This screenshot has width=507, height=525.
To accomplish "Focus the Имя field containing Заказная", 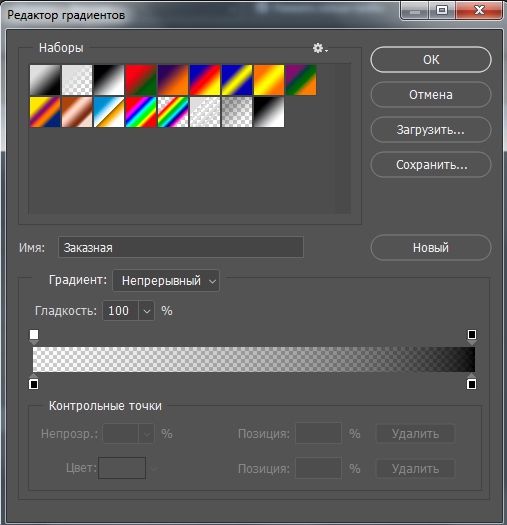I will 181,247.
